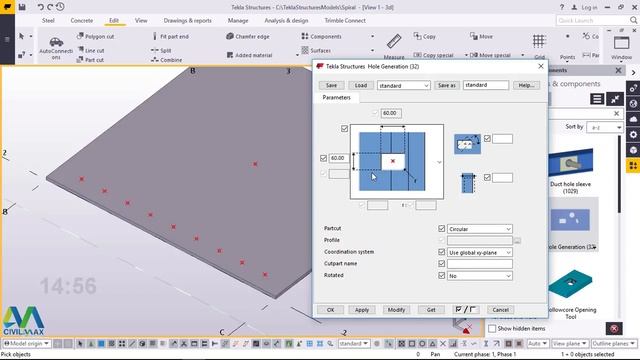The image size is (640, 360).
Task: Open the Window ribbon command
Action: (x=622, y=47)
